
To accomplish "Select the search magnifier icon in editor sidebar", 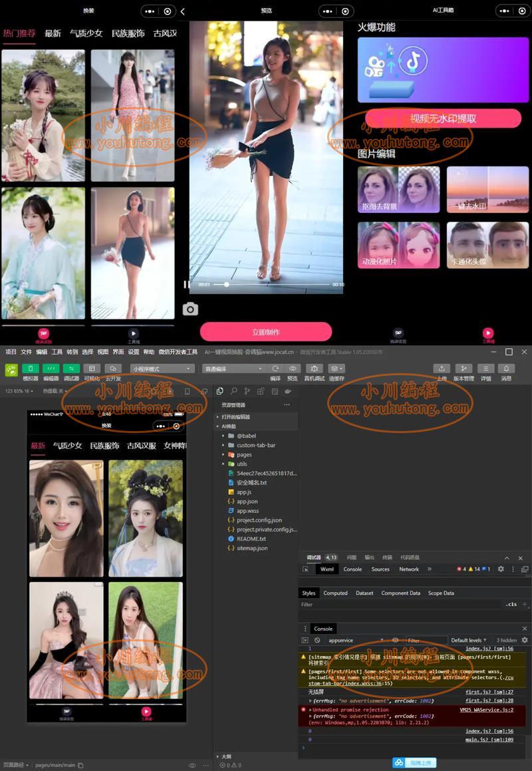I will pos(233,391).
